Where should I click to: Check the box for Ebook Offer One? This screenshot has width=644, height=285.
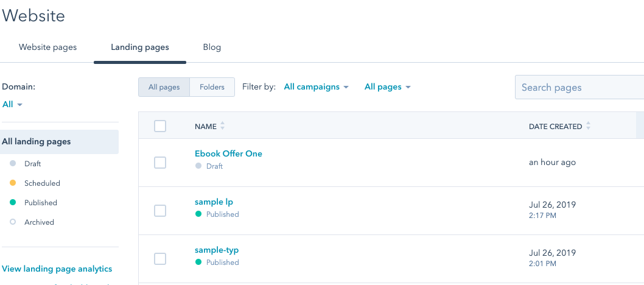(x=160, y=163)
